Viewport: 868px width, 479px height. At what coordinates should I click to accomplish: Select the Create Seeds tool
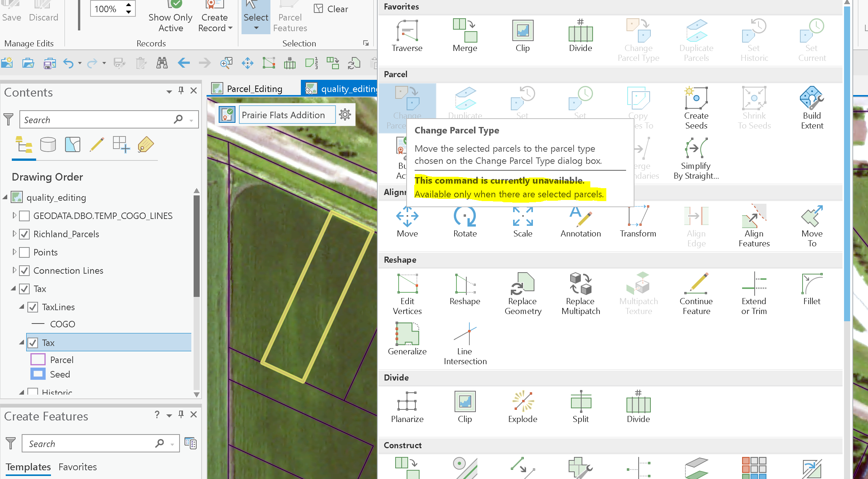point(696,108)
